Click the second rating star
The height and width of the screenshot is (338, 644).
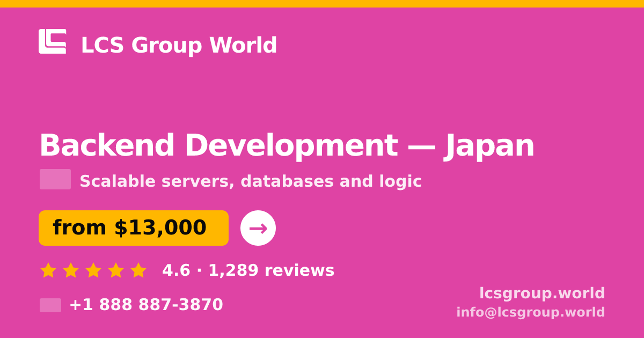[x=71, y=270]
